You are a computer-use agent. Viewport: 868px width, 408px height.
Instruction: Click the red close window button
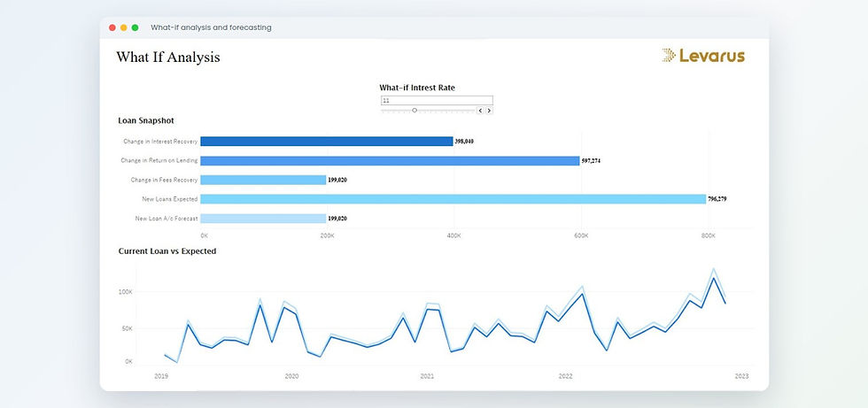(112, 27)
